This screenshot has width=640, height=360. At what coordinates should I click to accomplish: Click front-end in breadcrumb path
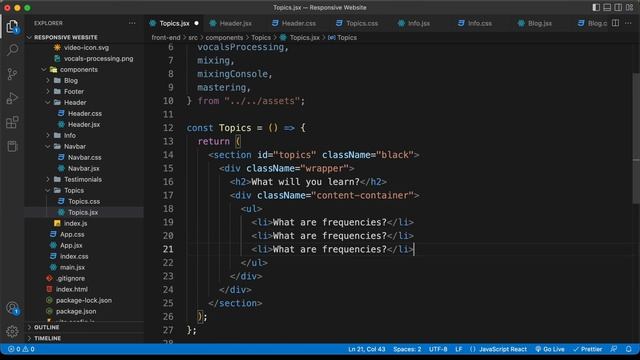pyautogui.click(x=166, y=38)
